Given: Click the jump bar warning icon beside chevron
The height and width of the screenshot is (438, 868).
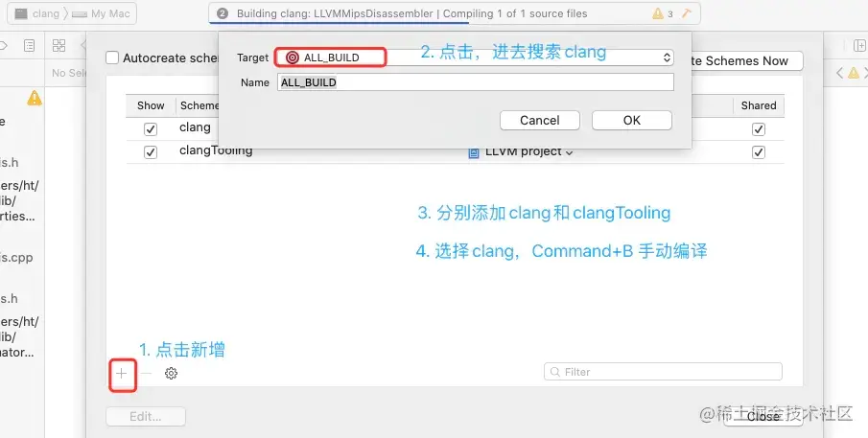Looking at the screenshot, I should 854,73.
